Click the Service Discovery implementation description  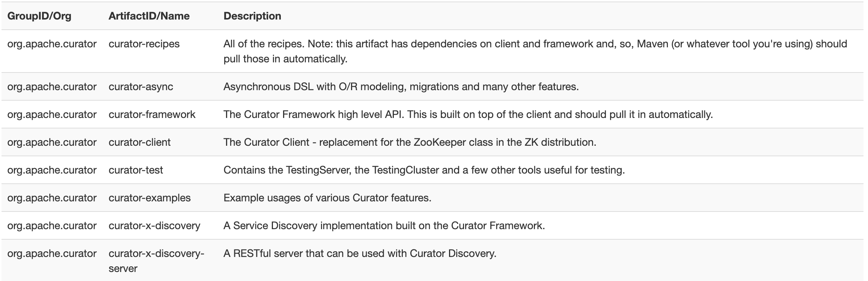tap(384, 226)
